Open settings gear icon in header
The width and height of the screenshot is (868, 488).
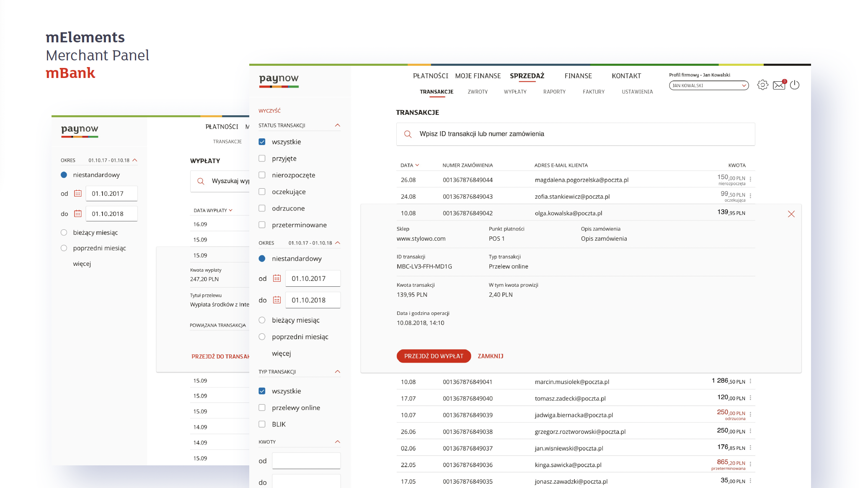tap(762, 85)
